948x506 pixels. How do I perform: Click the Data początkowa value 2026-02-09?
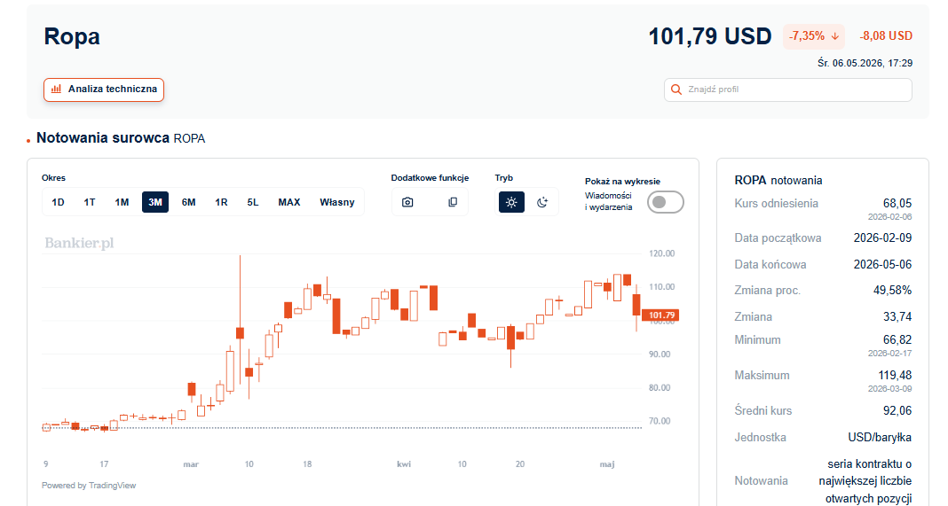click(x=883, y=238)
